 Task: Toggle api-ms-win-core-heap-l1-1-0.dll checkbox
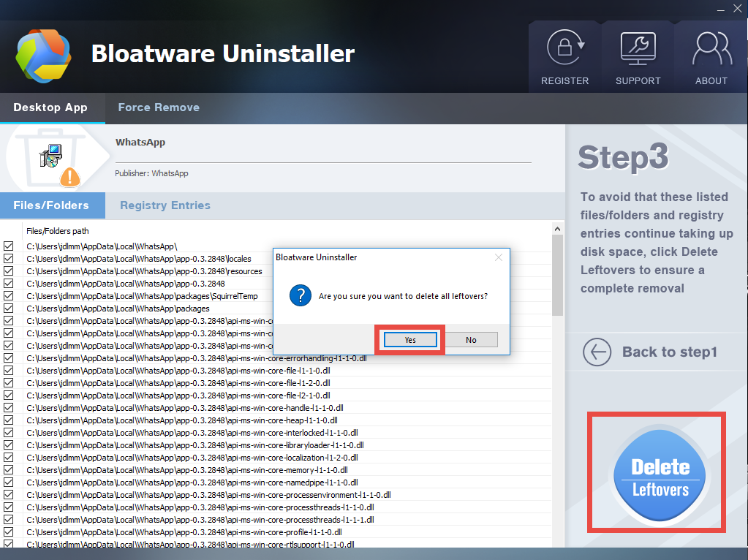(9, 420)
